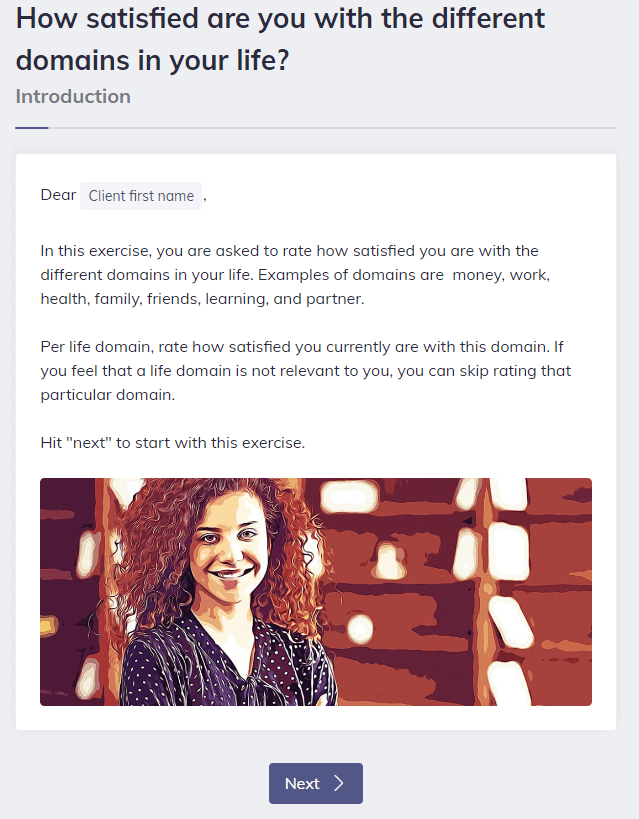Viewport: 639px width, 819px height.
Task: Click the Next button
Action: (x=315, y=783)
